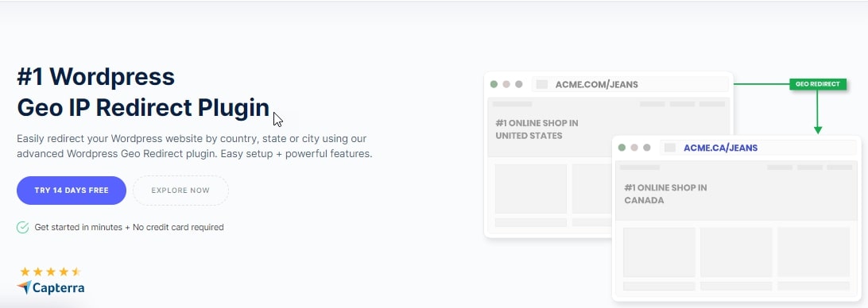Click the ACME.COM/JEANS address bar
This screenshot has height=308, width=868.
(630, 85)
